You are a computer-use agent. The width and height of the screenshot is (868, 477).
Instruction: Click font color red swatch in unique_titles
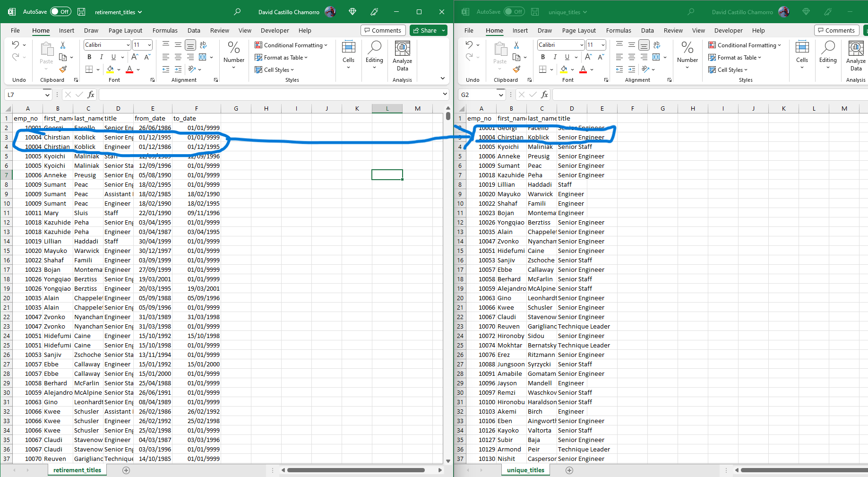pos(583,69)
